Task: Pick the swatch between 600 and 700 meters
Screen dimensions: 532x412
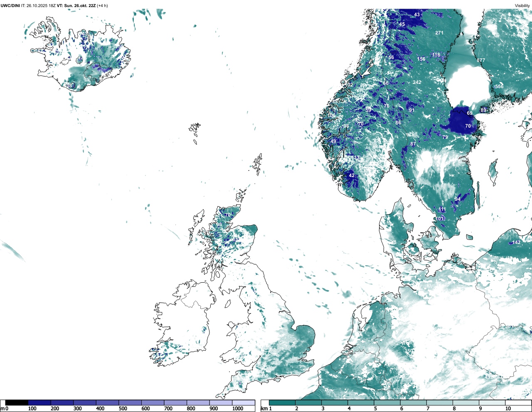Action: tap(153, 402)
